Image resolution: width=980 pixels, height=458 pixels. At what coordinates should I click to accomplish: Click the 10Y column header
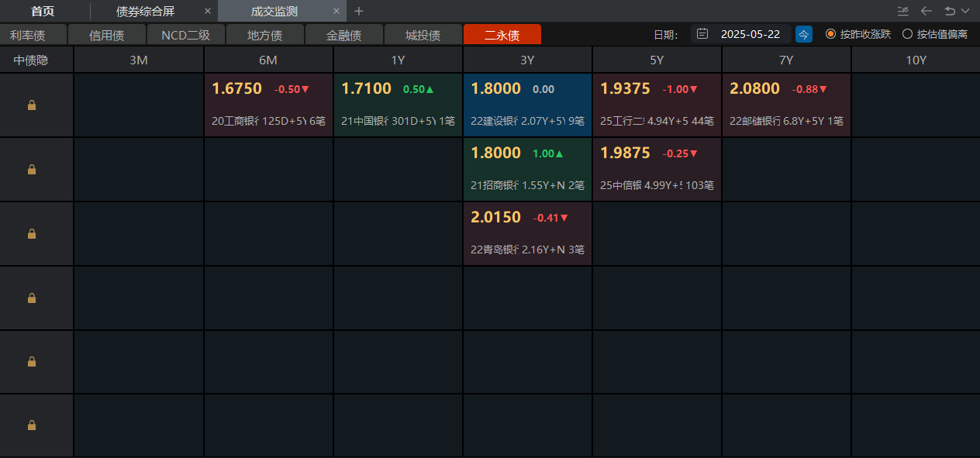[916, 60]
